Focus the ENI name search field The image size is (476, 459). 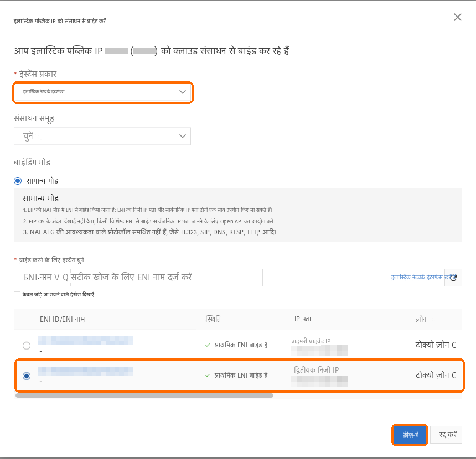click(166, 277)
